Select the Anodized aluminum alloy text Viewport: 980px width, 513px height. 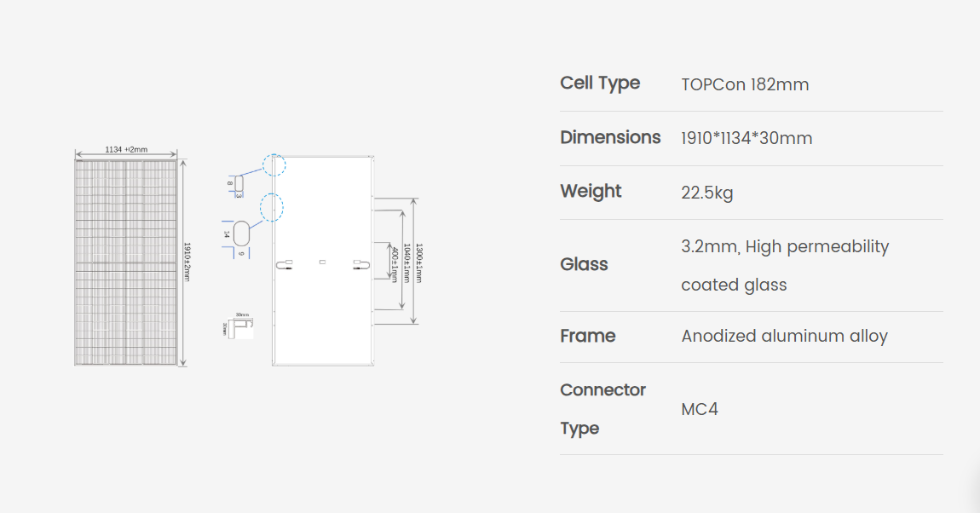(x=784, y=336)
